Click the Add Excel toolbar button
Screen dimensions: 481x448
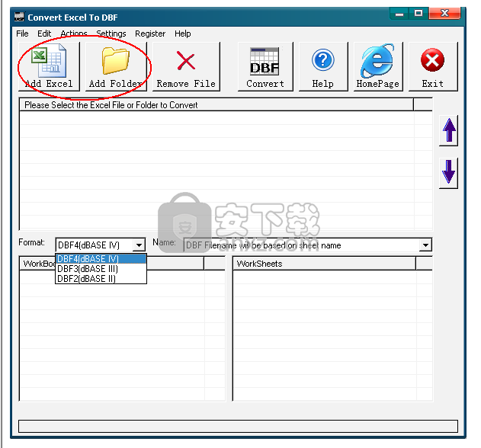tap(49, 66)
